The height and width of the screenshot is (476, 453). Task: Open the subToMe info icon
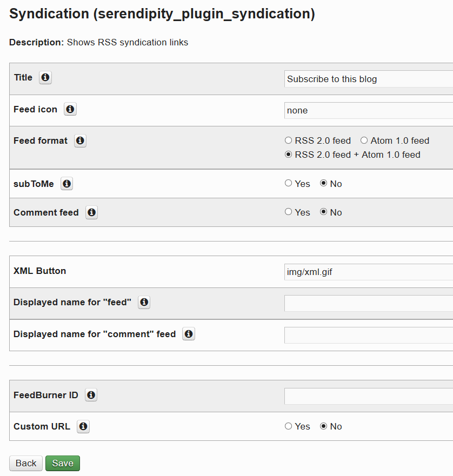(66, 184)
